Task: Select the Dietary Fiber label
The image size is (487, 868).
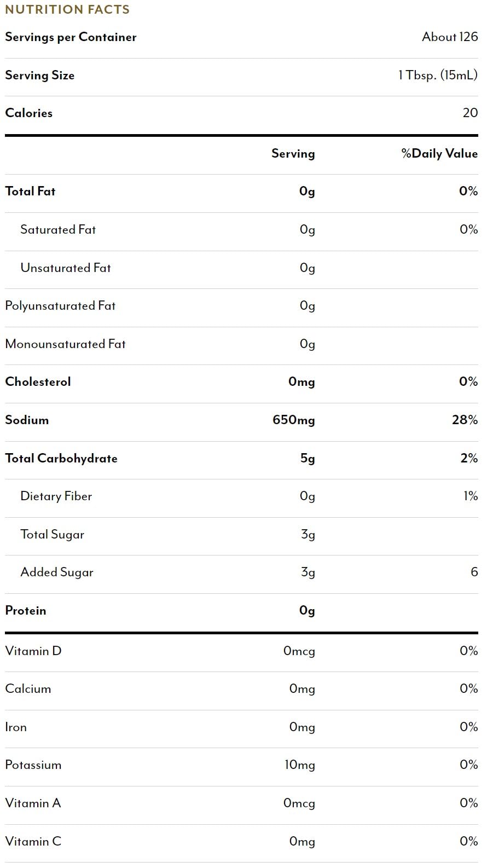Action: tap(56, 496)
